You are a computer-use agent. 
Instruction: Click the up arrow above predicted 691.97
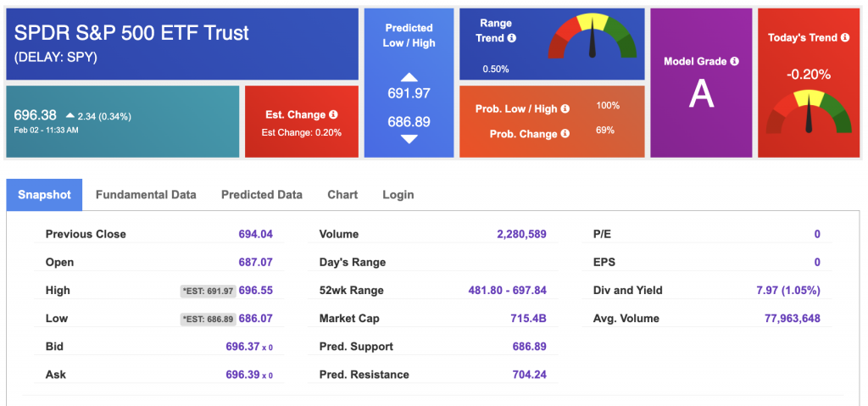pos(409,77)
